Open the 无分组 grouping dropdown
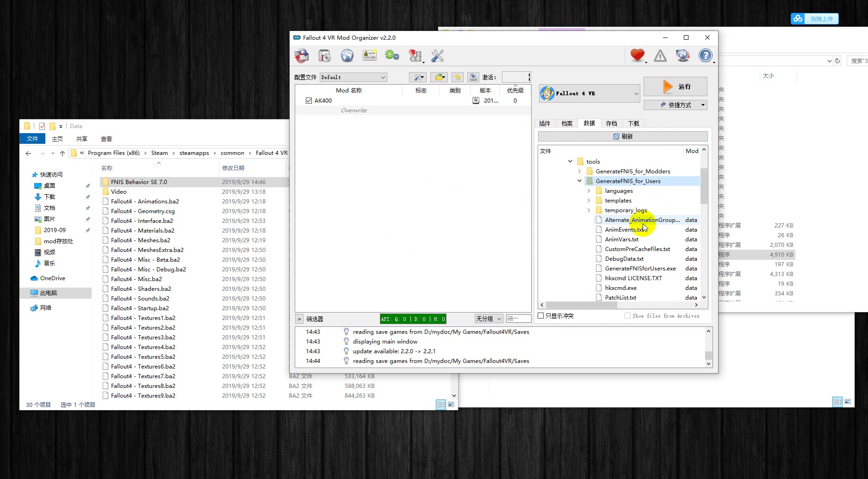The width and height of the screenshot is (868, 479). point(489,319)
